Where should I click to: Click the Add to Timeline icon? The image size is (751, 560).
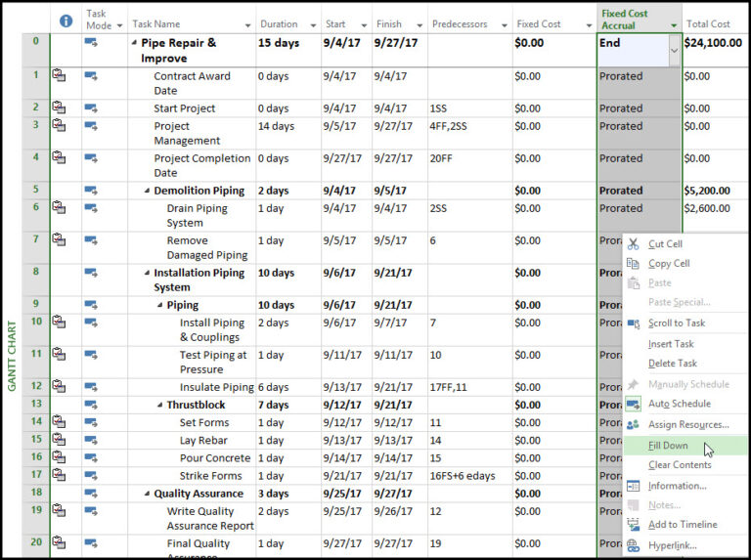pos(634,525)
